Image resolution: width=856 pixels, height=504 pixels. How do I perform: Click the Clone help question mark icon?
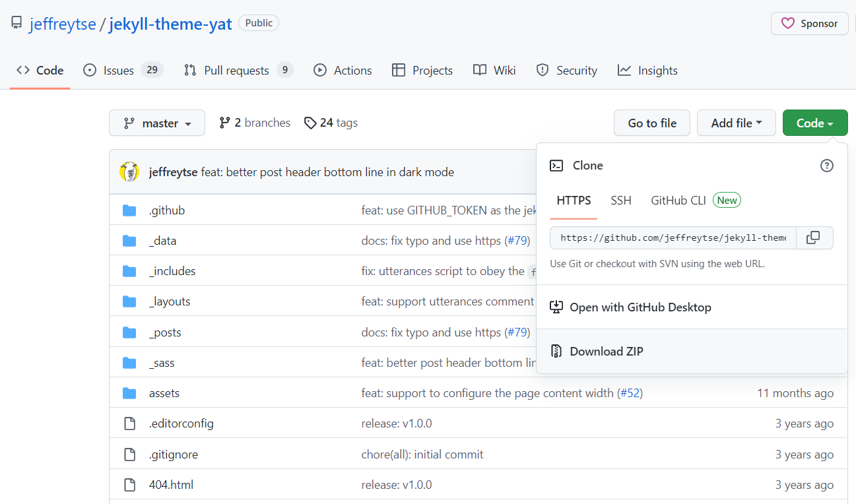[x=826, y=166]
